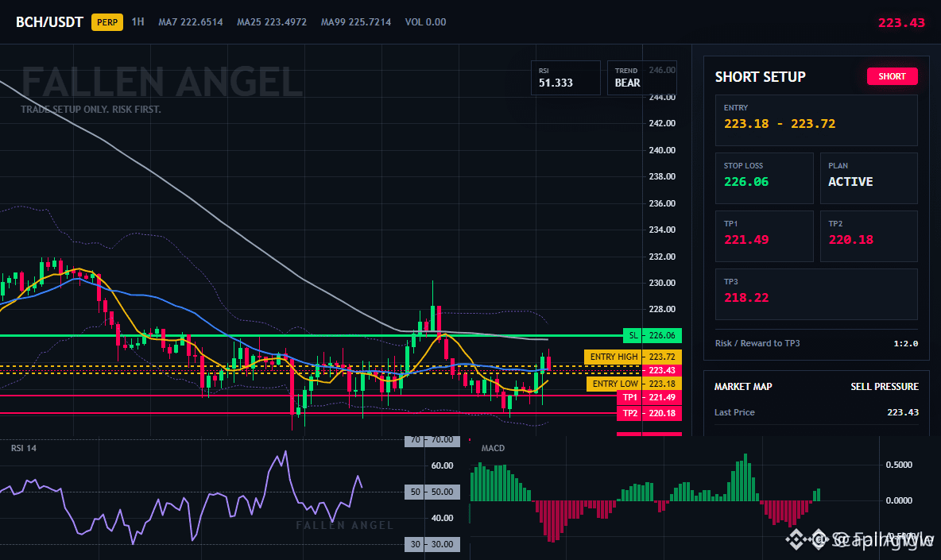Click the MA99 225.7214 indicator label
Screen dimensions: 941x560
pos(356,22)
